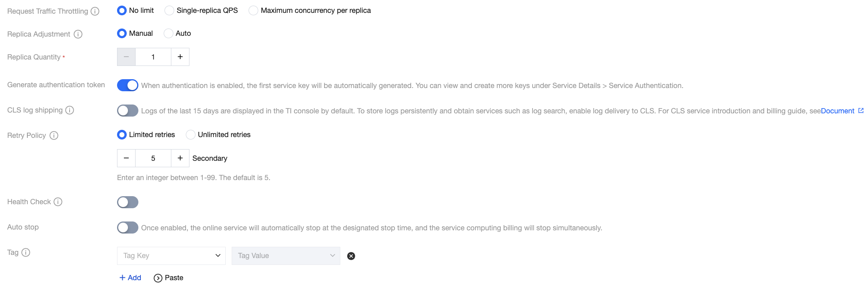868x287 pixels.
Task: Click Add to create new tag
Action: coord(130,278)
